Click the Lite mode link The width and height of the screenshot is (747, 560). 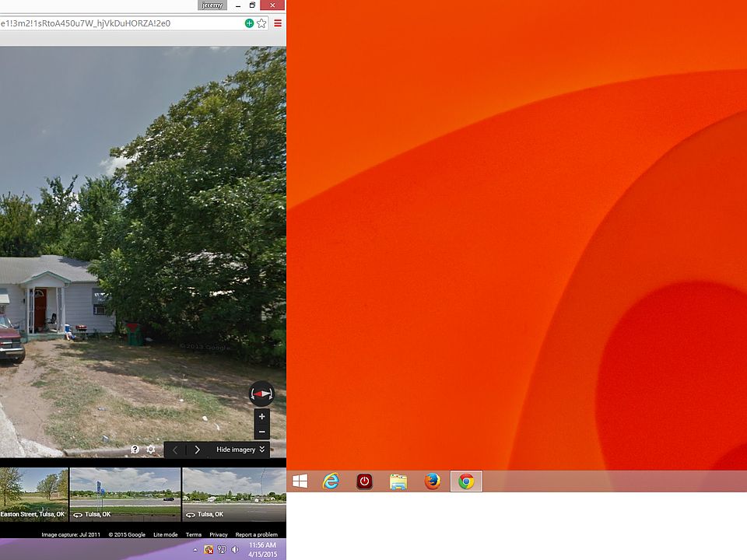pyautogui.click(x=165, y=535)
